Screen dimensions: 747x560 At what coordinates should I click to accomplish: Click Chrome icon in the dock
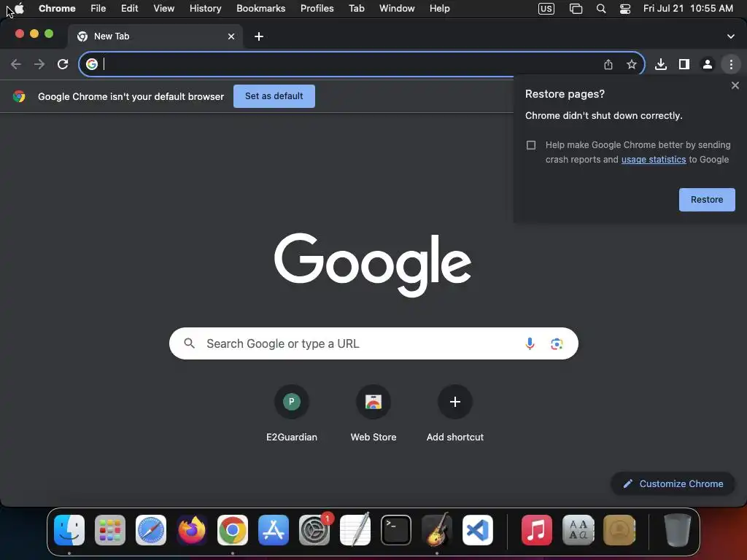[233, 530]
